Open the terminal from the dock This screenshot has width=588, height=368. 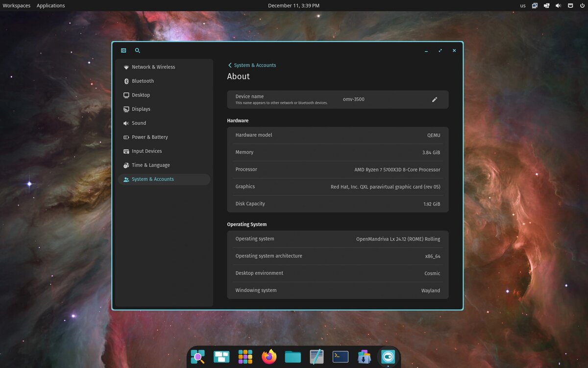340,357
